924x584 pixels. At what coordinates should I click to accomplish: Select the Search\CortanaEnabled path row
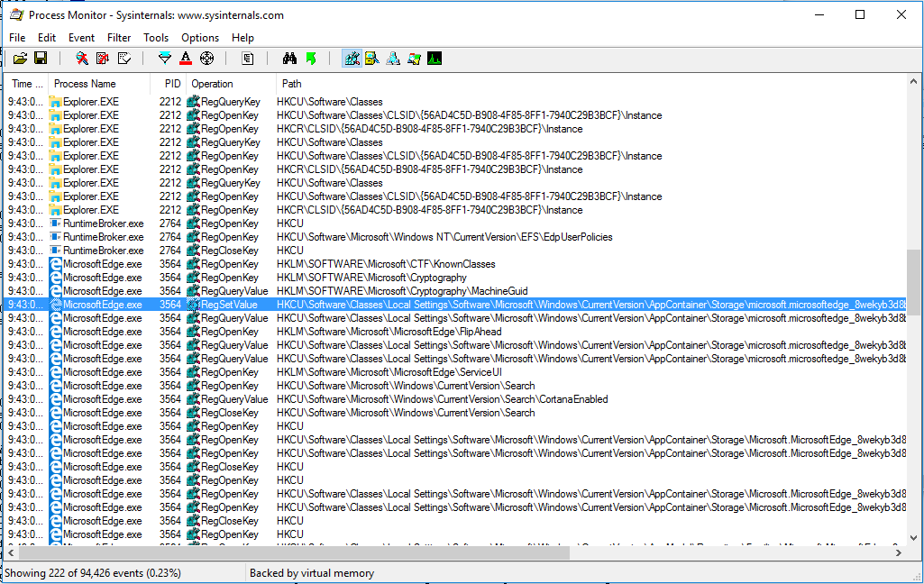(455, 399)
